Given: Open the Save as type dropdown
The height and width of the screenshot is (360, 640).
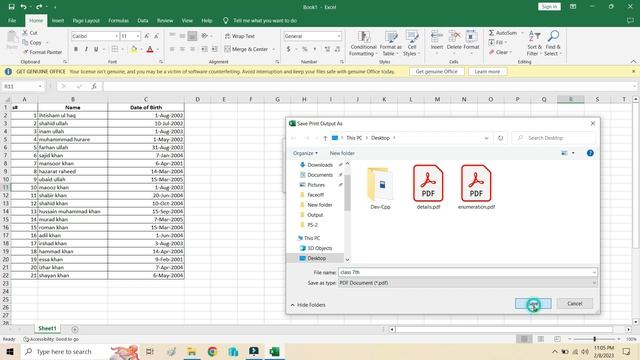Looking at the screenshot, I should tap(594, 283).
